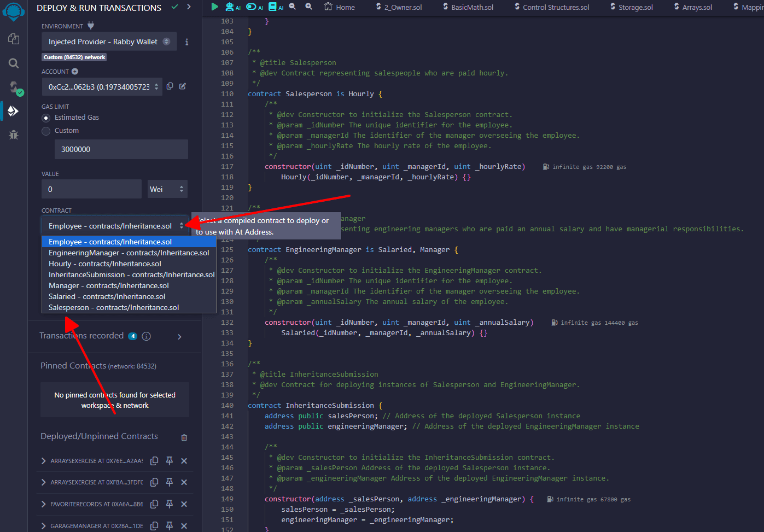Image resolution: width=764 pixels, height=532 pixels.
Task: Switch to the Control Structures.sol tab
Action: pyautogui.click(x=552, y=7)
